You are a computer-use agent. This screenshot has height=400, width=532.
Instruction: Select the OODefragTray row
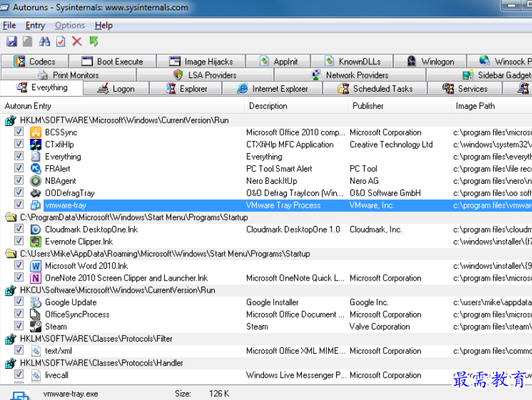click(266, 194)
